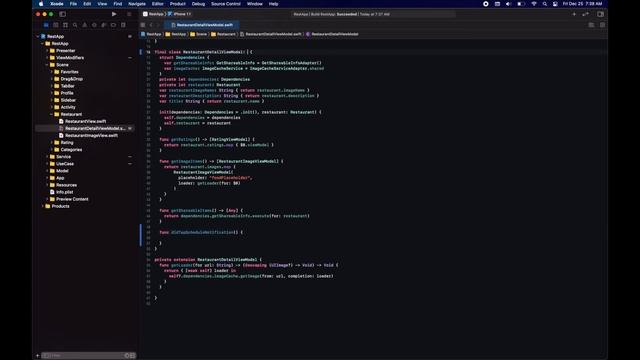Click the volume icon in menu bar
The width and height of the screenshot is (640, 360).
508,4
